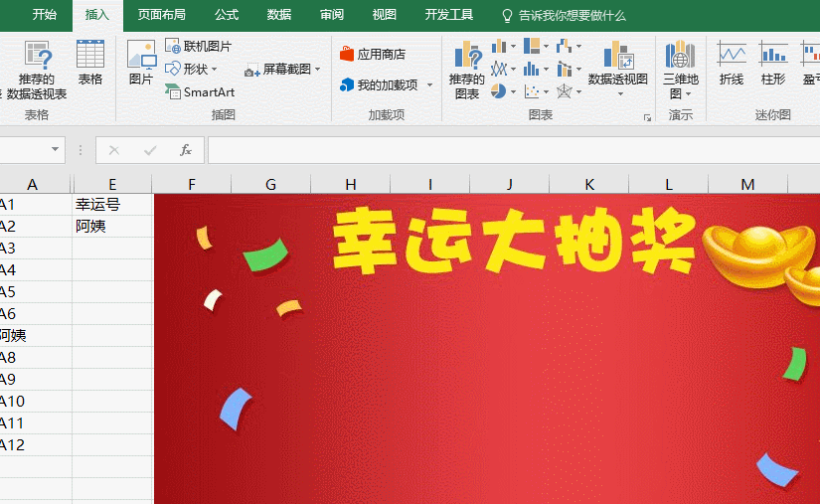Open 三维地图 3D map tool
The width and height of the screenshot is (820, 504).
pyautogui.click(x=680, y=70)
